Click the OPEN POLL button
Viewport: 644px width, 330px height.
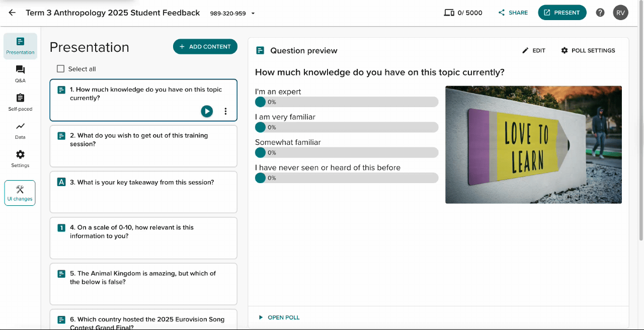[x=279, y=317]
